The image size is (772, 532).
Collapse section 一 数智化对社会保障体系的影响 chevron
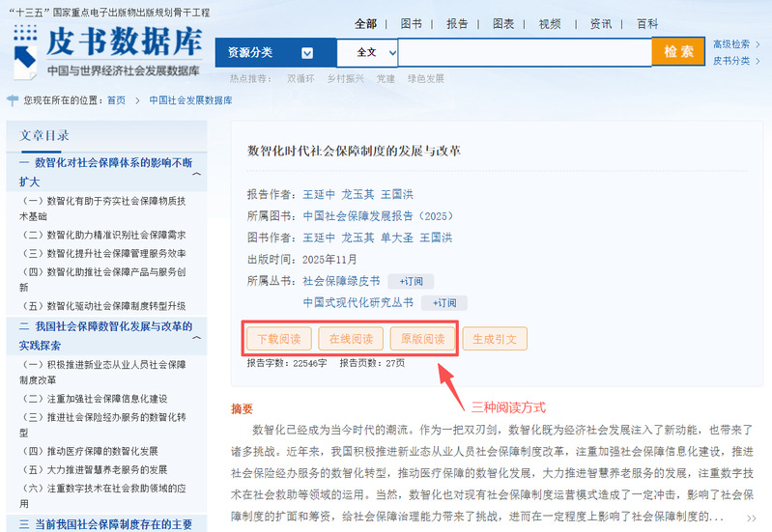tap(197, 174)
